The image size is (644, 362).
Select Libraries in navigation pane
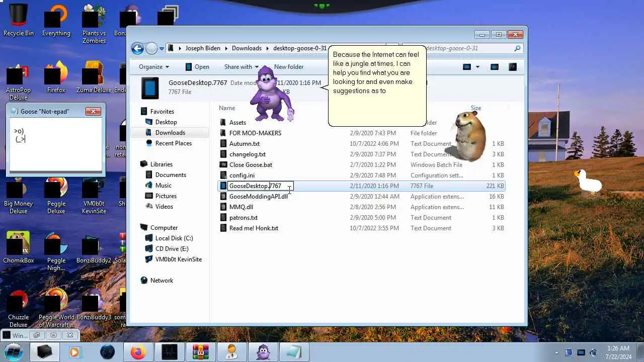coord(162,164)
